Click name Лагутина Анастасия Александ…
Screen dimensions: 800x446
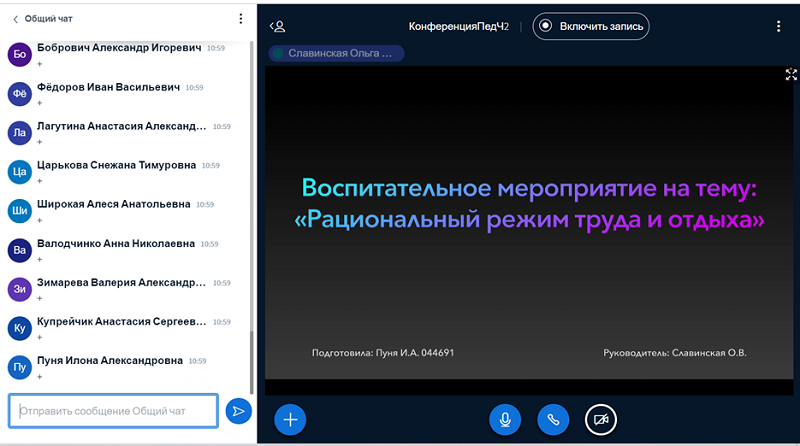tap(121, 126)
